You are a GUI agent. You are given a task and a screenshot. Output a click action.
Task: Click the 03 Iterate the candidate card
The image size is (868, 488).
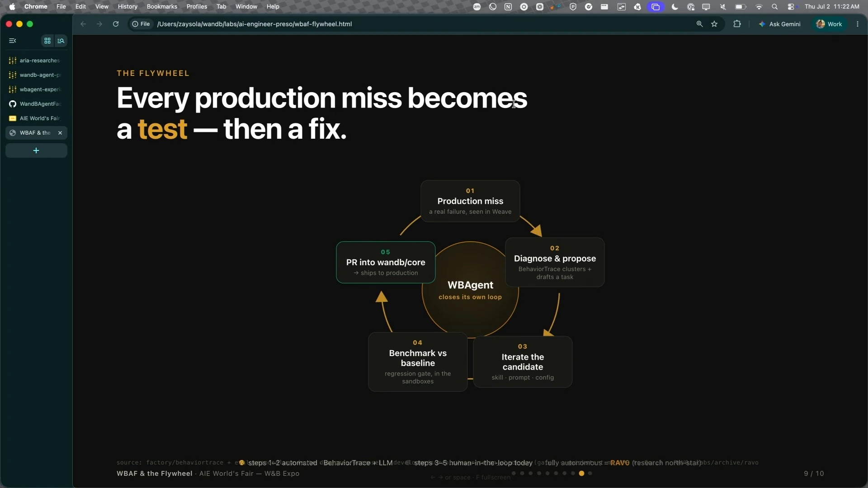point(523,362)
